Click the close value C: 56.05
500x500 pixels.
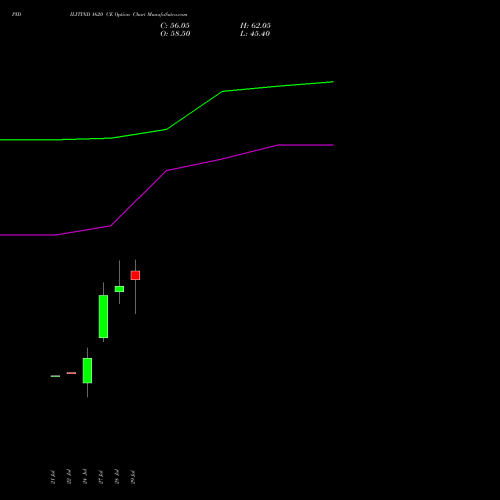tap(175, 26)
